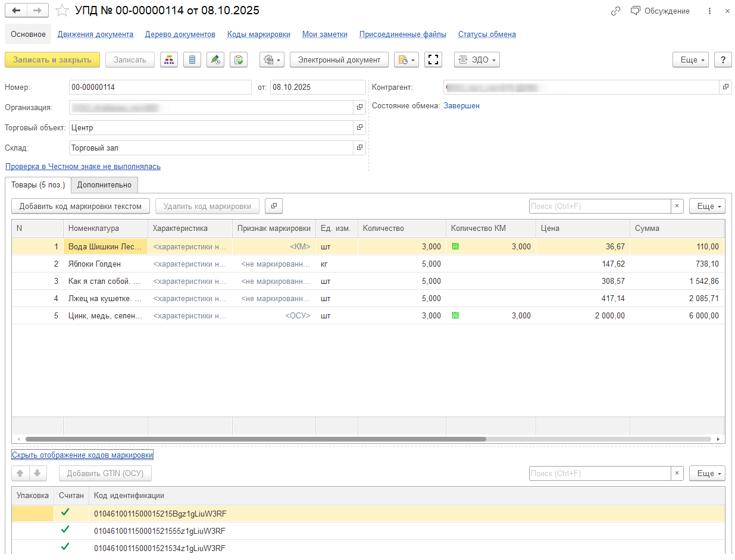Click the back navigation arrow

(16, 11)
